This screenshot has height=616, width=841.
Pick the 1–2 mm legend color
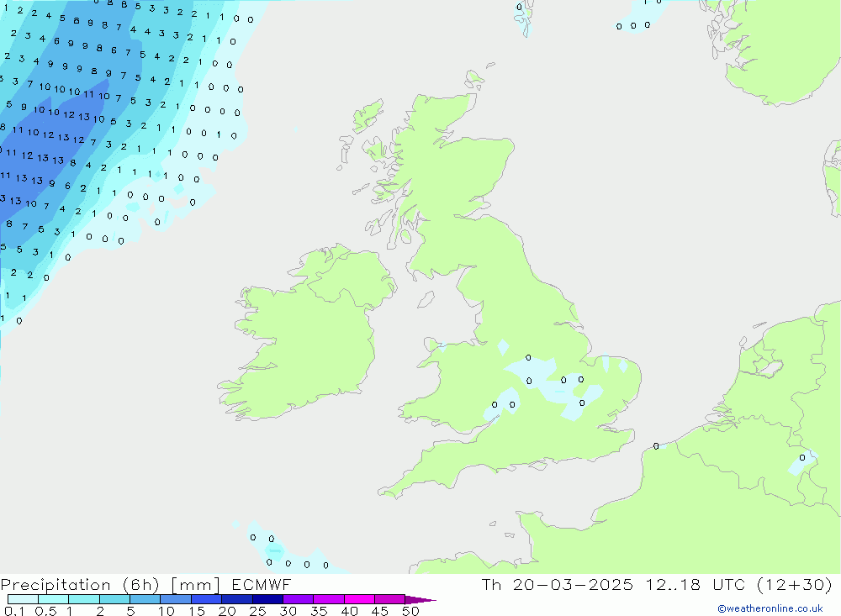pyautogui.click(x=84, y=599)
